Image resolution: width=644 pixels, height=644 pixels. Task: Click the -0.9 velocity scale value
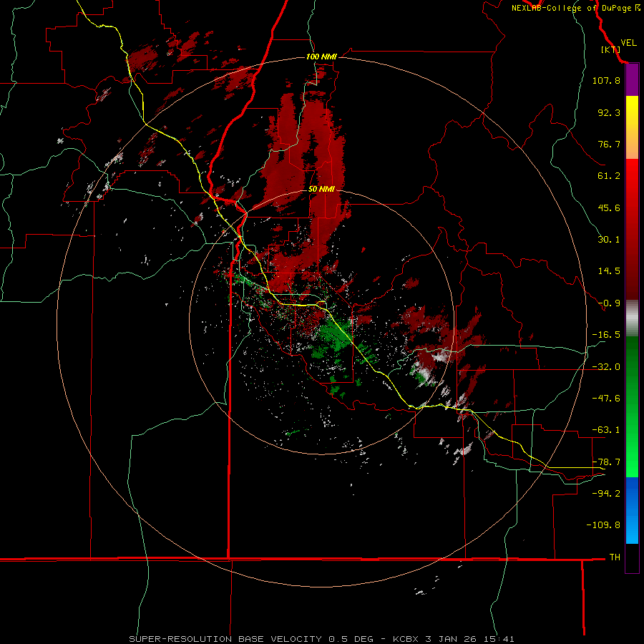[609, 303]
